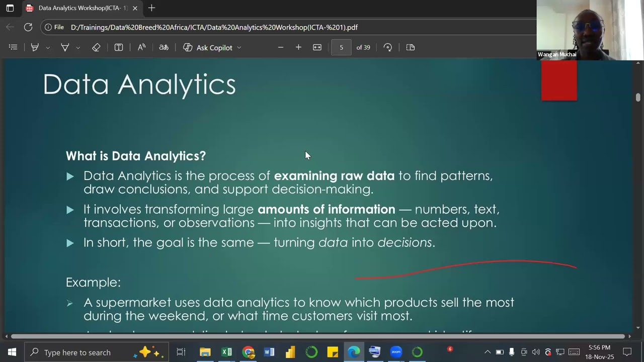Click the battery icon in tray

click(x=500, y=352)
